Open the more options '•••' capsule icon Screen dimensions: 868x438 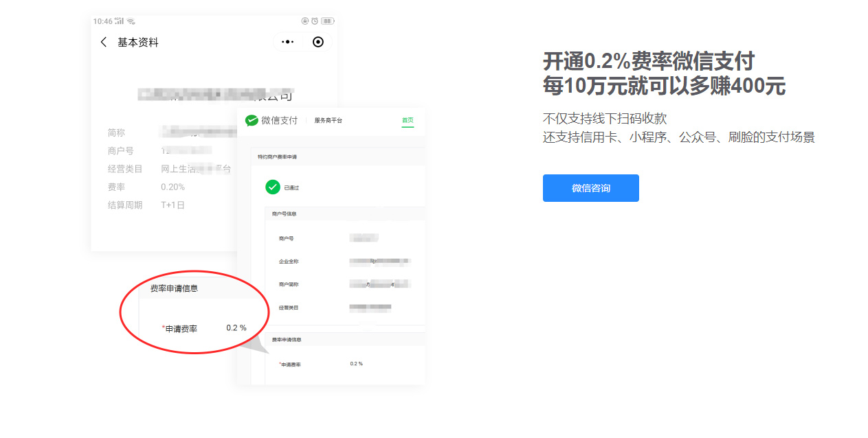[x=287, y=41]
